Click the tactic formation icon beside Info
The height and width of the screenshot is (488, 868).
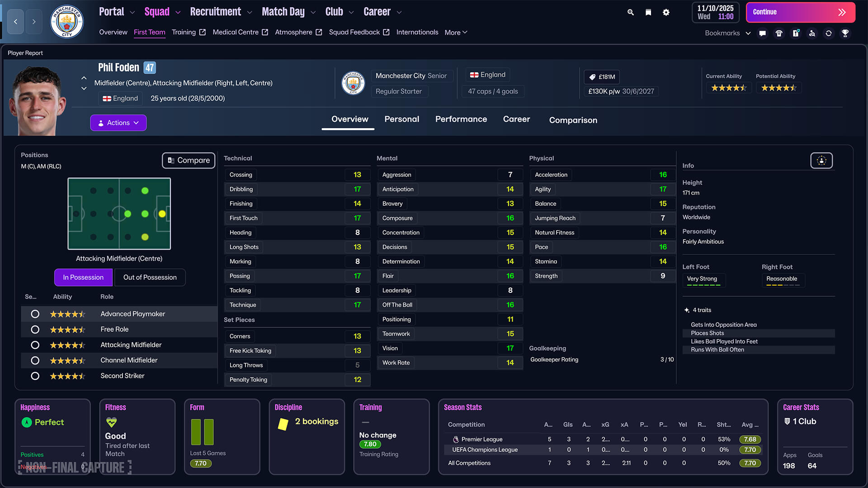pos(821,160)
